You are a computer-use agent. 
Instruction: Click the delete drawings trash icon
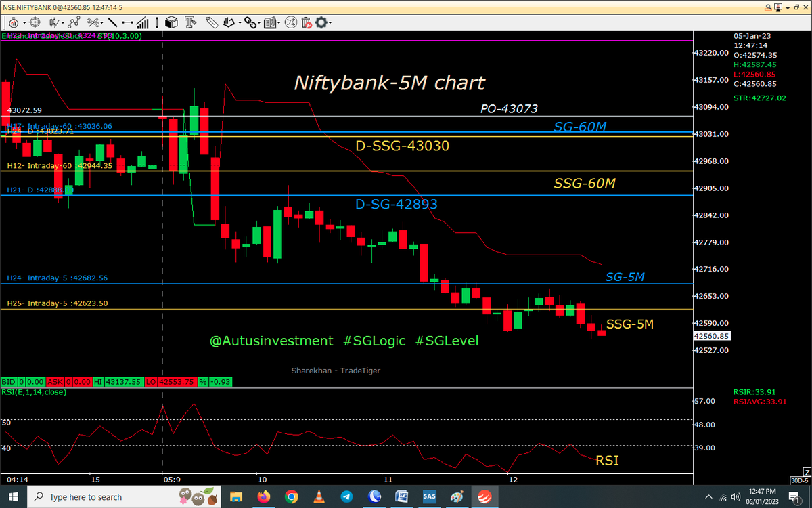(x=306, y=22)
